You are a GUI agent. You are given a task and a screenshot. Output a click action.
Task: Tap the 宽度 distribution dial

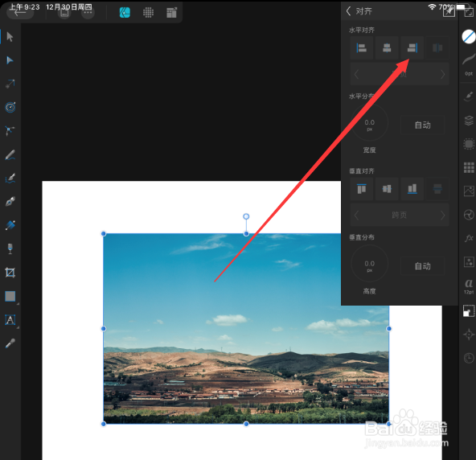click(369, 123)
